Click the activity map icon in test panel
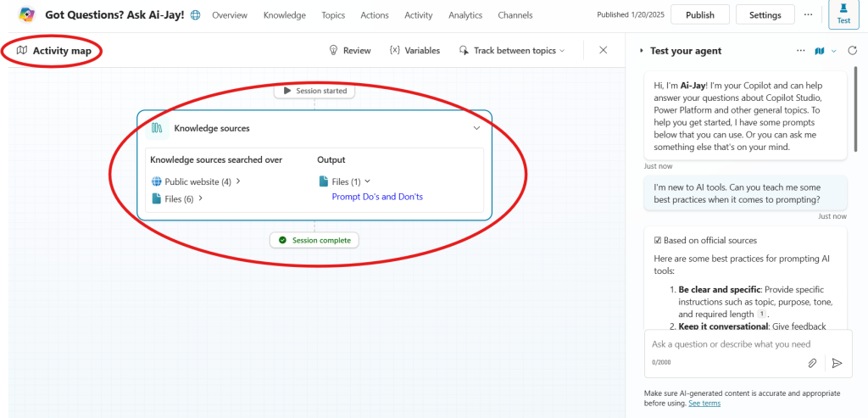868x418 pixels. [x=820, y=51]
